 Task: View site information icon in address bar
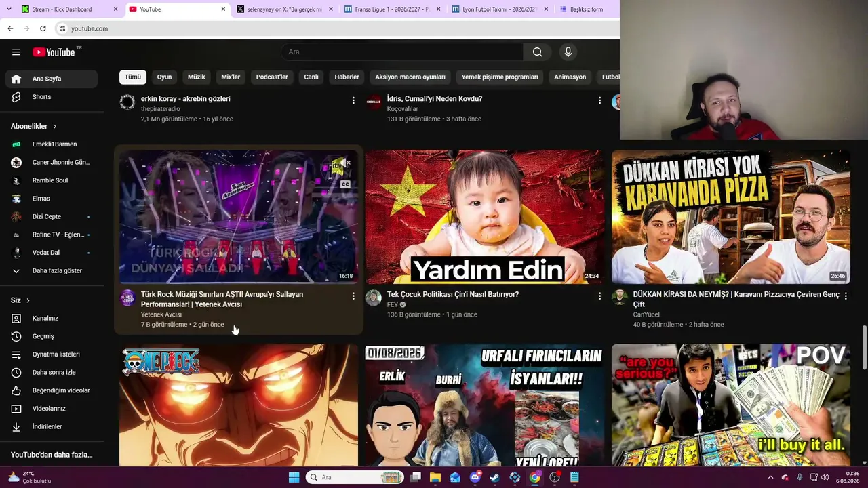(x=62, y=28)
